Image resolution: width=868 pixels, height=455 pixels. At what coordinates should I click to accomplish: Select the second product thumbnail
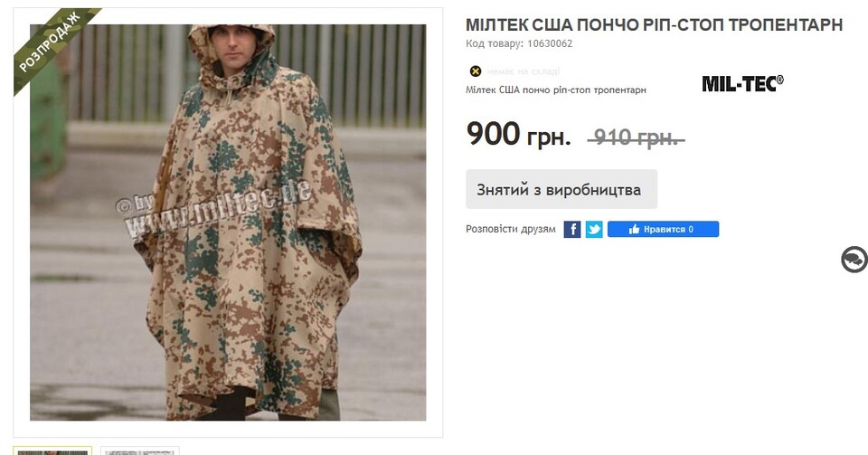tap(140, 450)
